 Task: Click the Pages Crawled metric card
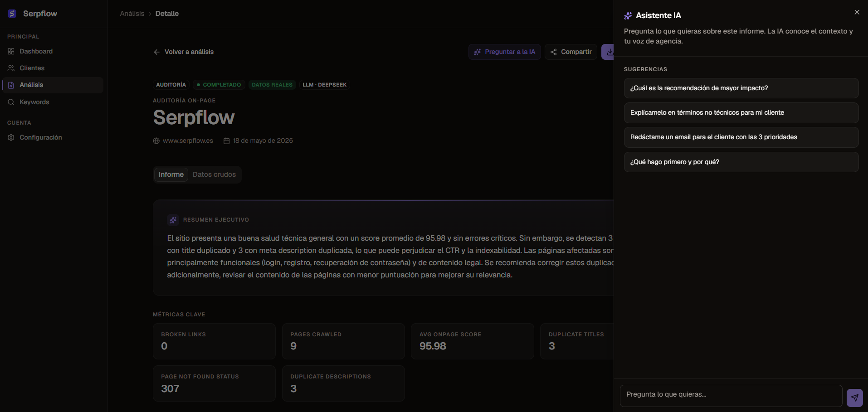coord(343,341)
